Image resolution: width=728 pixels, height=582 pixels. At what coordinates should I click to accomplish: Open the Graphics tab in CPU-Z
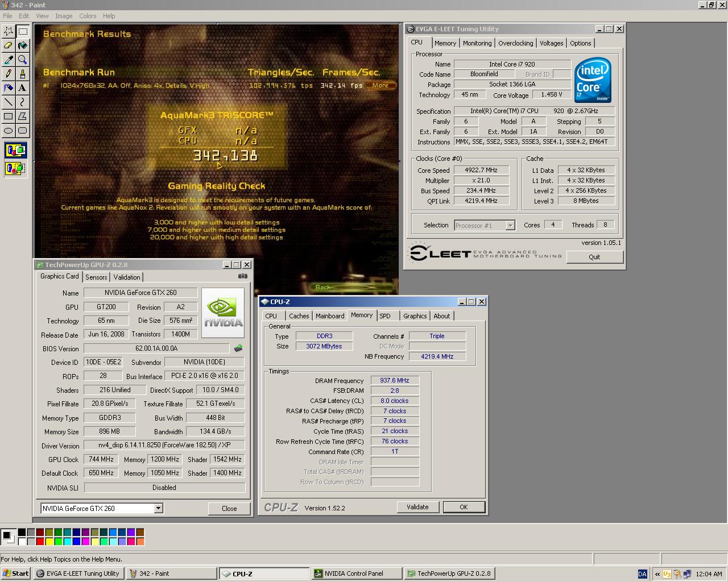(x=415, y=316)
